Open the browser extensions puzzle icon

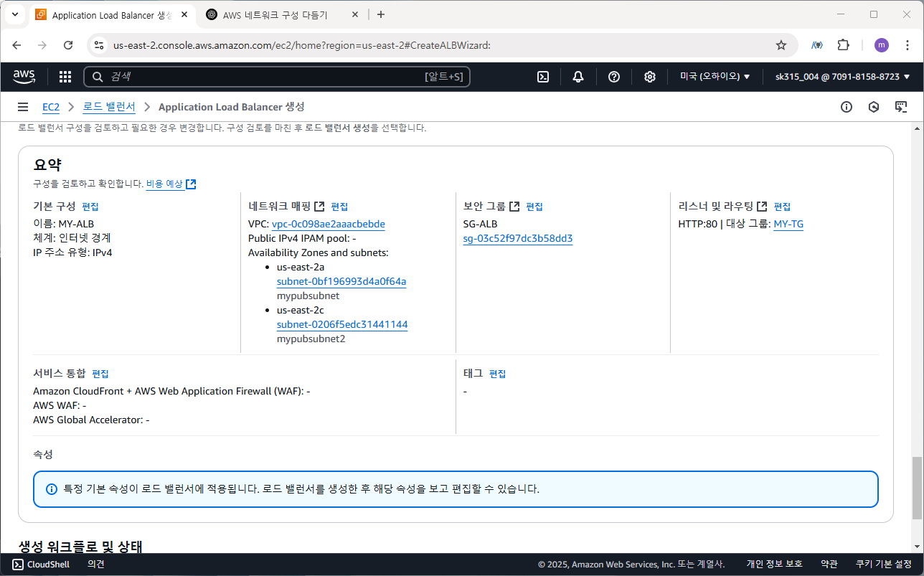click(844, 45)
